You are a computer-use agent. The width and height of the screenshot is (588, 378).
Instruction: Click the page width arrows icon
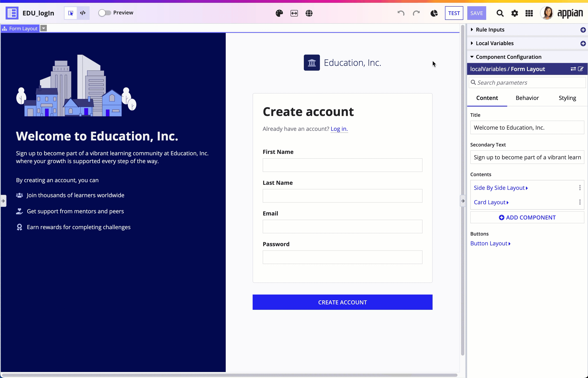294,13
